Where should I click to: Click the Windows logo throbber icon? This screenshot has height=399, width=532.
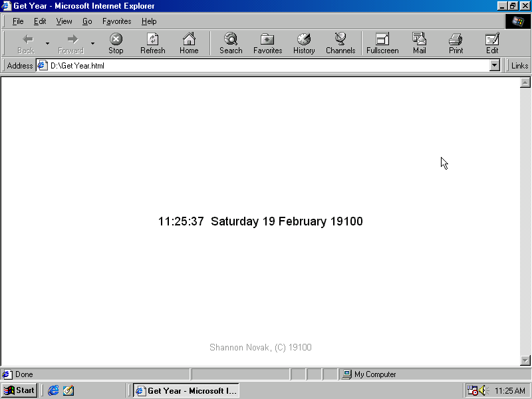(518, 21)
